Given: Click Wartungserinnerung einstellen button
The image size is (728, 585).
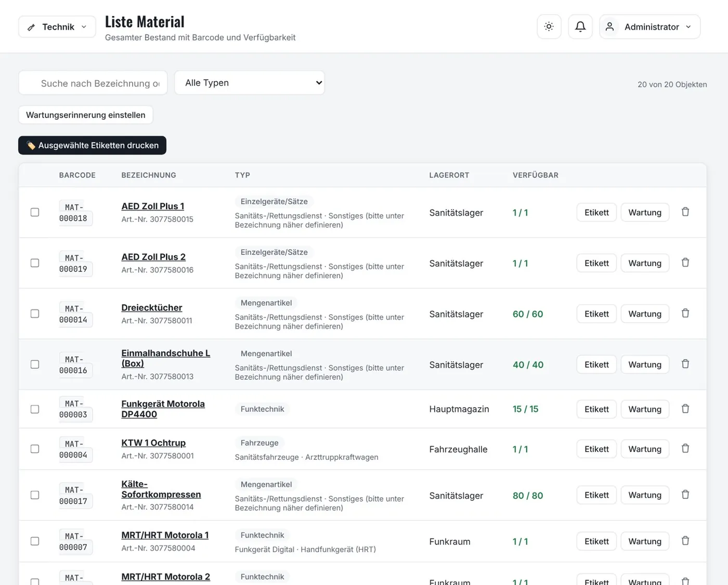Looking at the screenshot, I should tap(86, 115).
